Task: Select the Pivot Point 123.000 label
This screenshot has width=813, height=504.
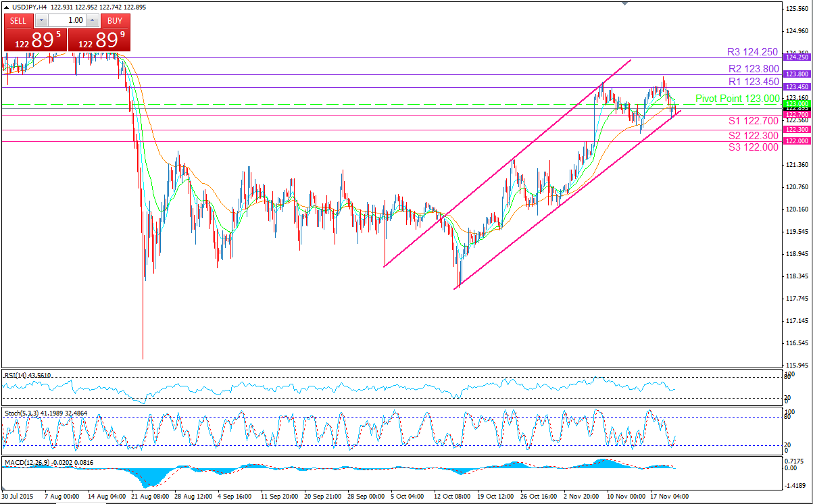Action: click(x=737, y=99)
